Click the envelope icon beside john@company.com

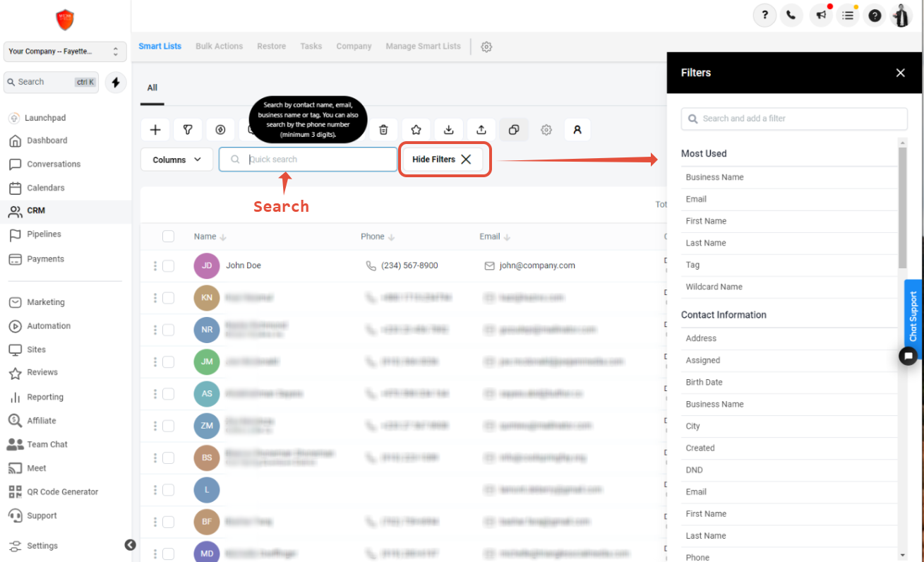[x=489, y=265]
